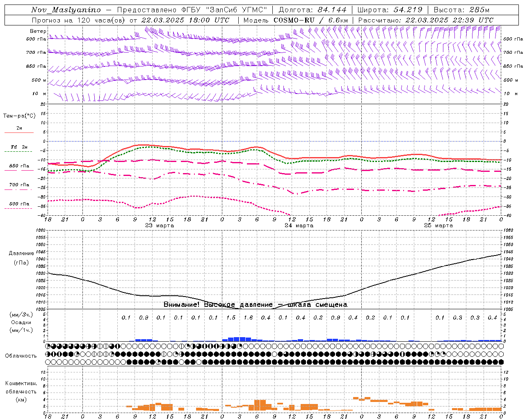The image size is (525, 420).
Task: Click the Широта: 54.219 header field
Action: pos(390,10)
